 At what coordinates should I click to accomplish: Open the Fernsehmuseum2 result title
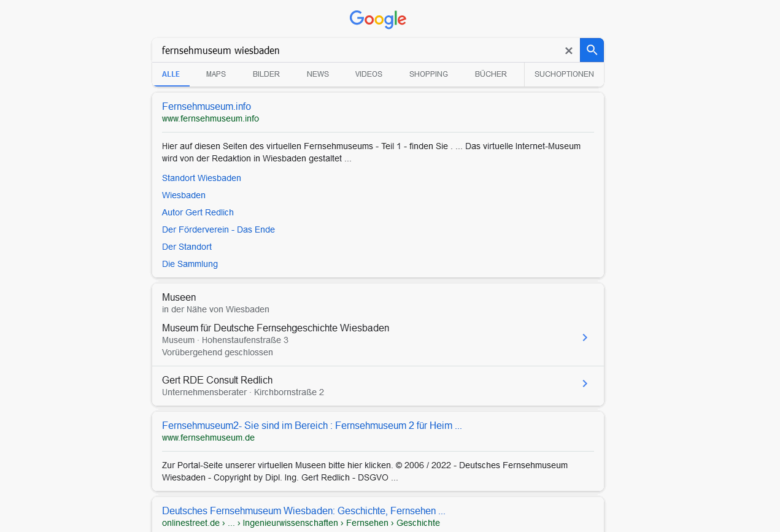(312, 426)
